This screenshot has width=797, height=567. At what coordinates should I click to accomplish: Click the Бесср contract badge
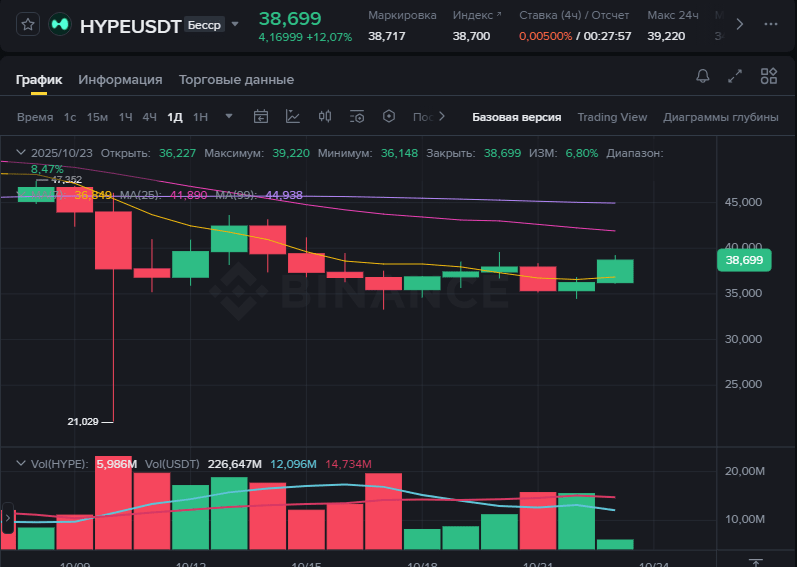tap(204, 24)
